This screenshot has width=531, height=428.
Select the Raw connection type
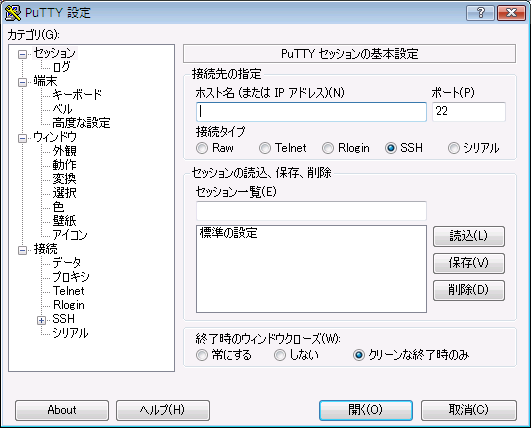coord(202,148)
